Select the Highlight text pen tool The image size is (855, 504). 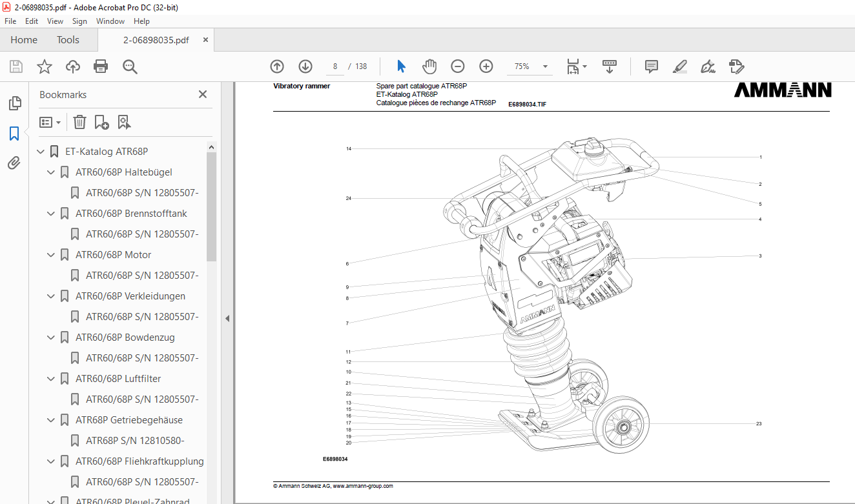coord(679,66)
